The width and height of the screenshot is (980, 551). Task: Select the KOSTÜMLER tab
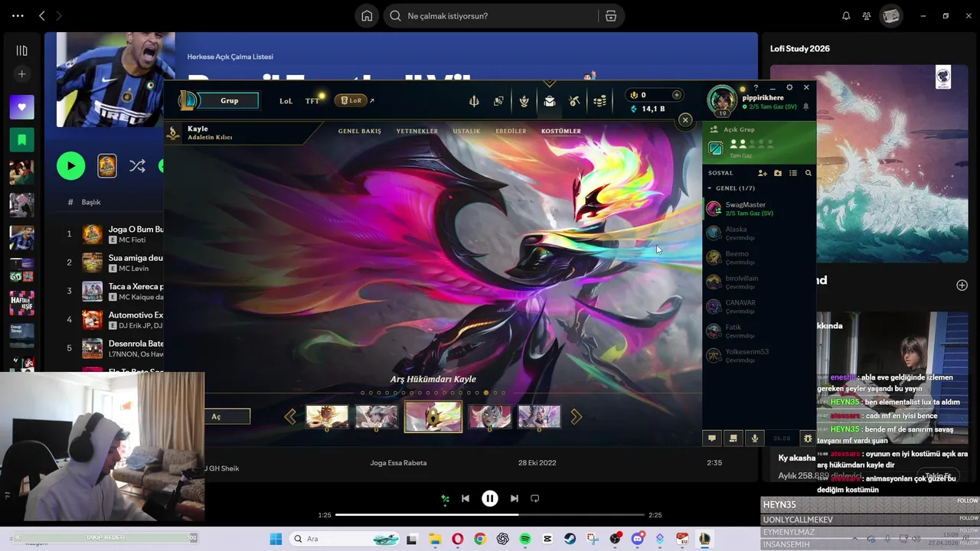[561, 131]
